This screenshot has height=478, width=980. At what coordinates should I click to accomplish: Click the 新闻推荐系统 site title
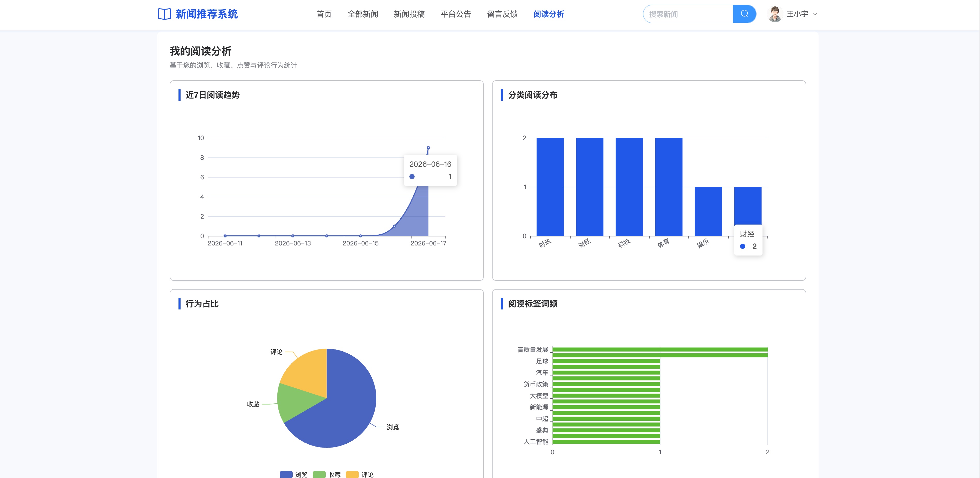207,14
